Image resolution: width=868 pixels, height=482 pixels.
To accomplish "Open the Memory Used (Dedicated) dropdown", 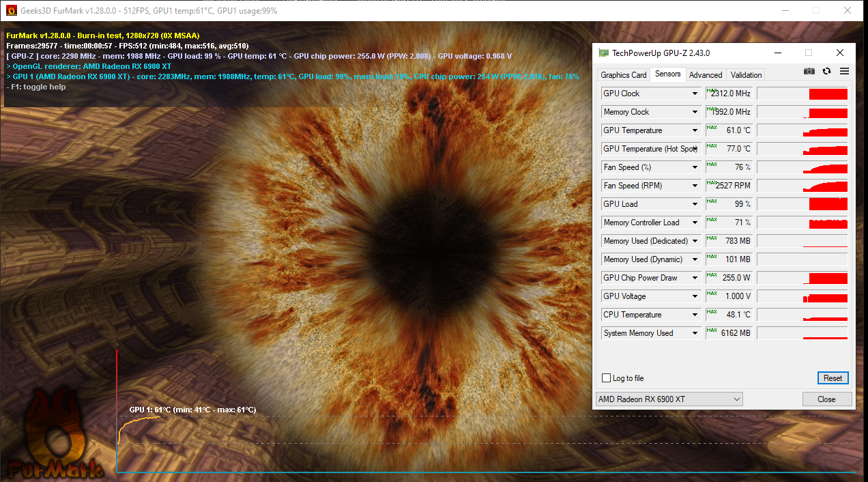I will pyautogui.click(x=695, y=241).
